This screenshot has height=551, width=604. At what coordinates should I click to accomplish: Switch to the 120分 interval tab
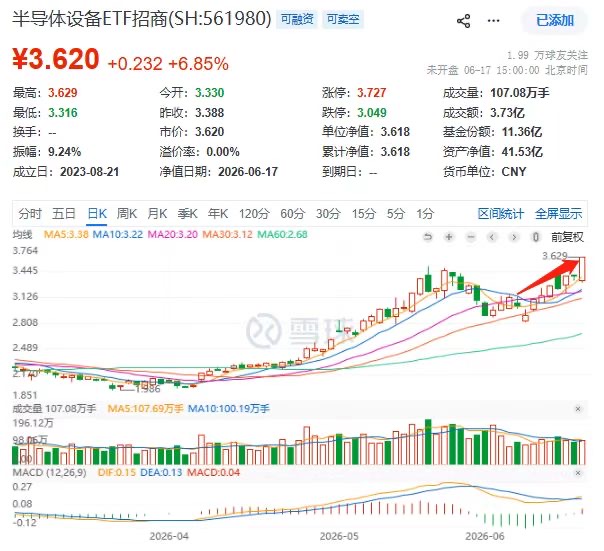coord(254,213)
